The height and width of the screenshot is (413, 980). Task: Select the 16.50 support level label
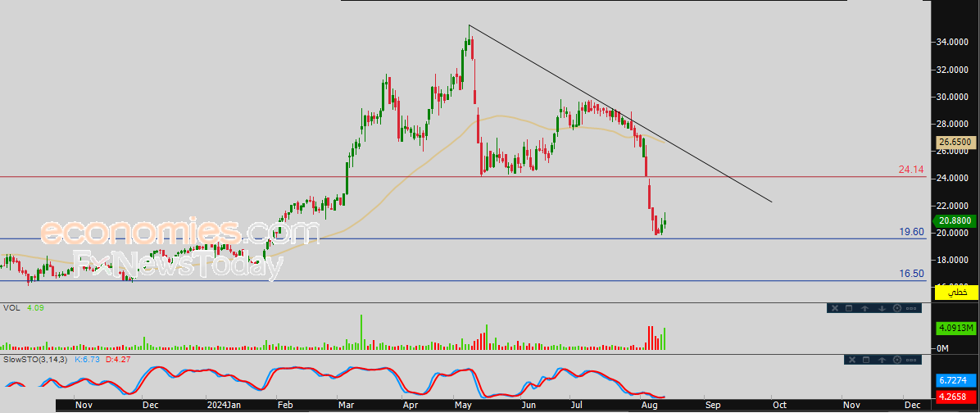(911, 274)
